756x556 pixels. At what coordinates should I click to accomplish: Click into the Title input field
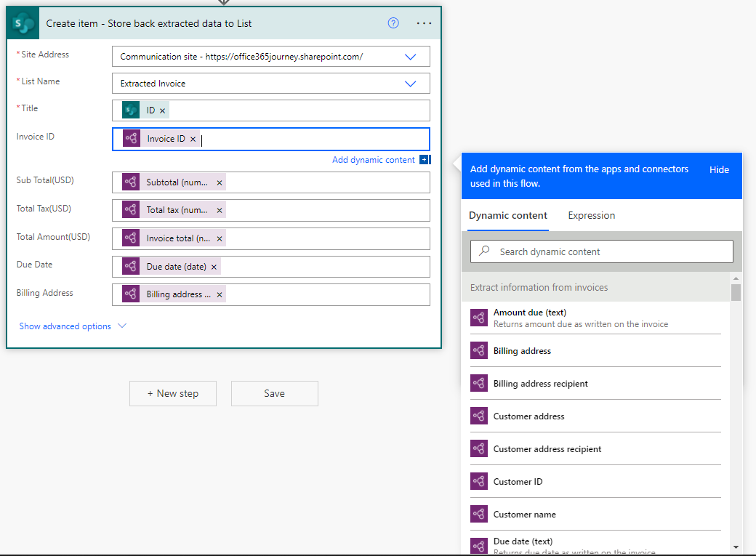coord(271,110)
